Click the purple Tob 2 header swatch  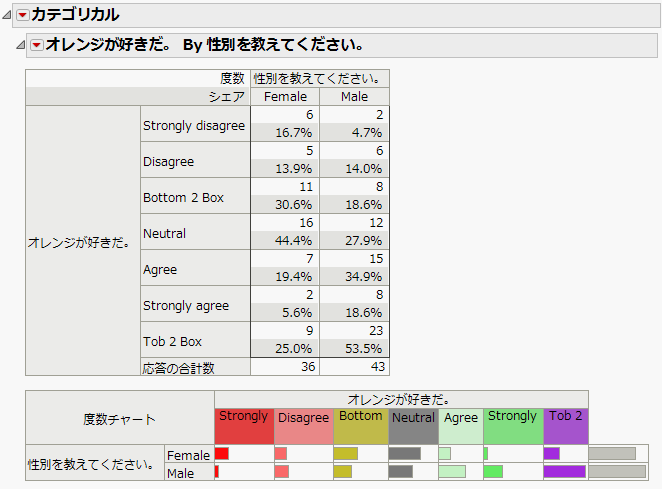click(566, 426)
